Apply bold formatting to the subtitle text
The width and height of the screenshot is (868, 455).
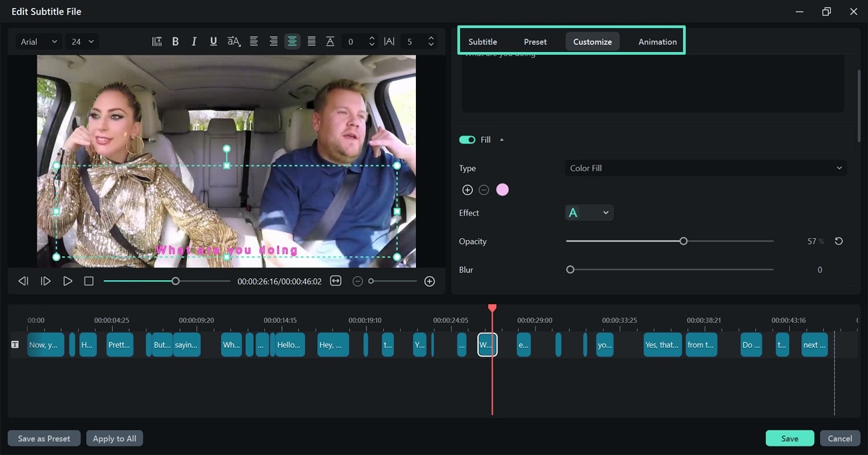[175, 41]
